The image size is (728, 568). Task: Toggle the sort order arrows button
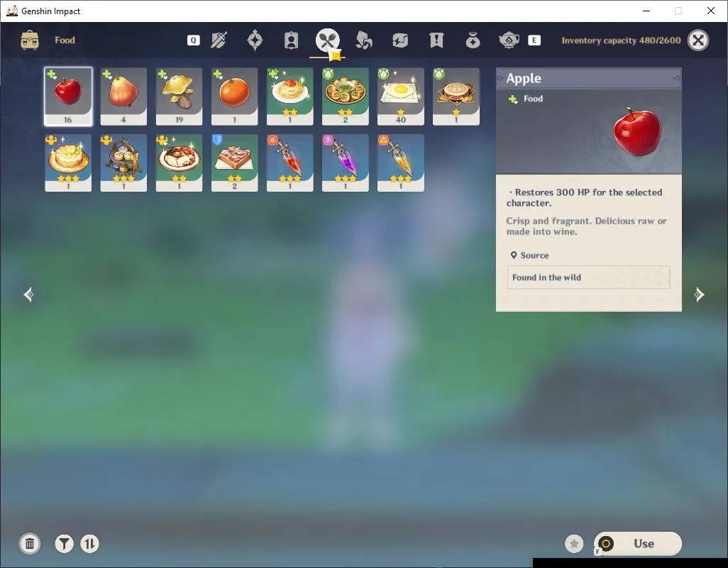tap(89, 543)
